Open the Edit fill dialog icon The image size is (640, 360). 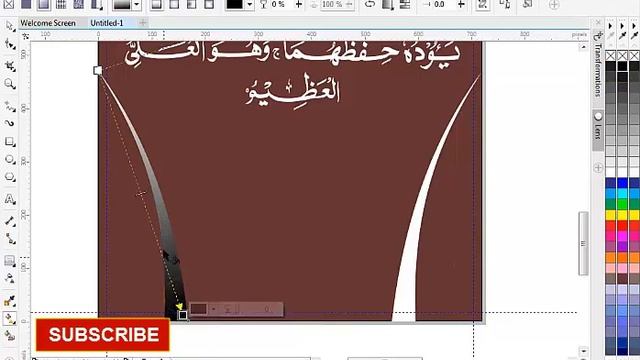pos(527,4)
